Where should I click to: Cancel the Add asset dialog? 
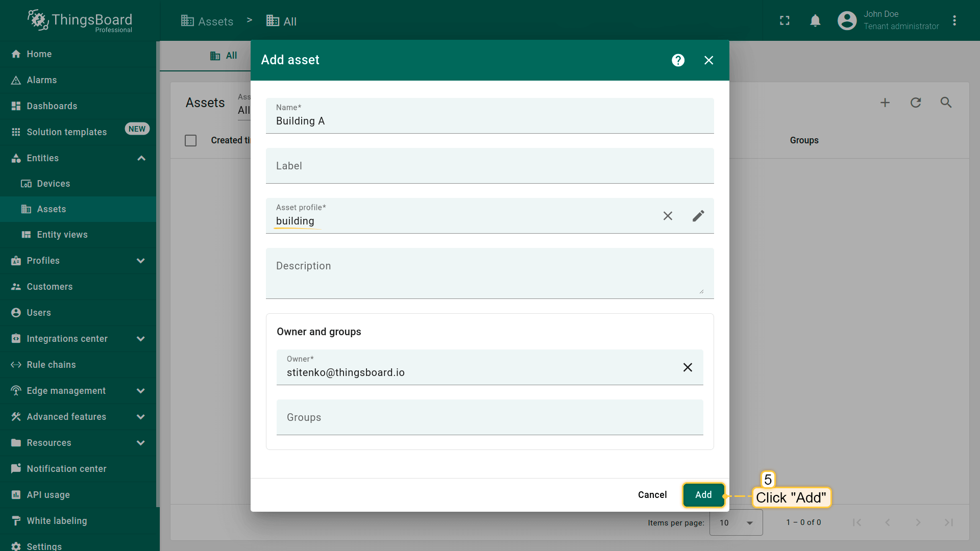tap(652, 495)
